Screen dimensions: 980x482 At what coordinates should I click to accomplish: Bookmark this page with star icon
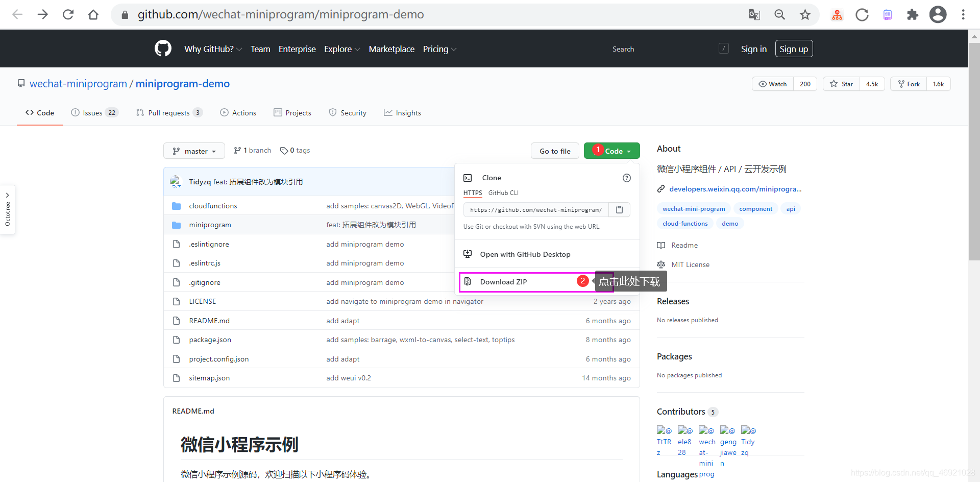(805, 14)
